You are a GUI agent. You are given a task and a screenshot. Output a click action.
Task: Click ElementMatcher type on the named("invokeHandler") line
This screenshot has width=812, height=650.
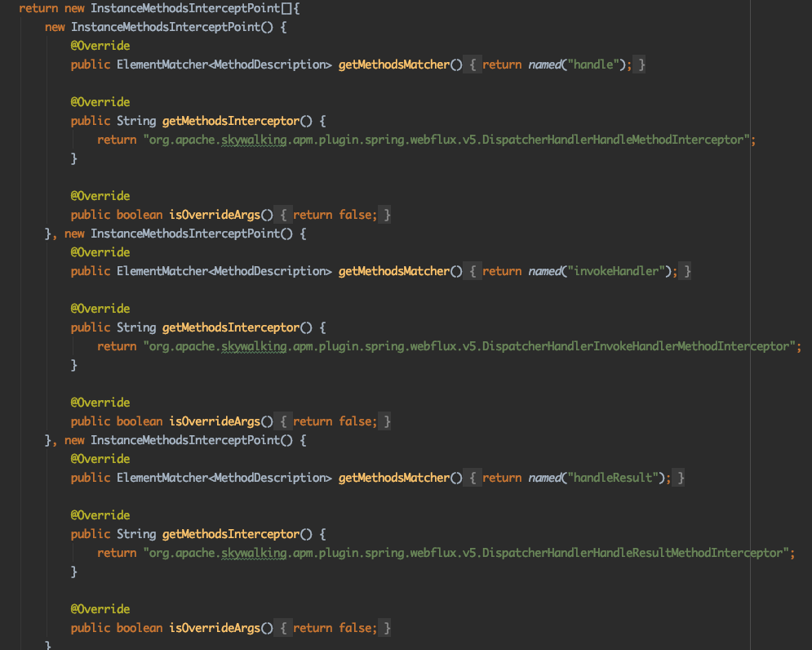click(x=162, y=271)
